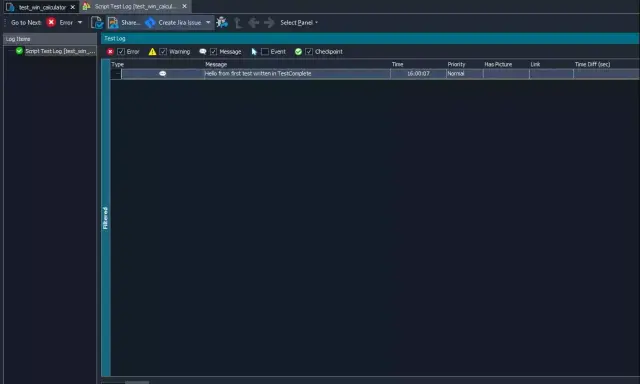Sort by the Priority column header
640x384 pixels.
[465, 64]
